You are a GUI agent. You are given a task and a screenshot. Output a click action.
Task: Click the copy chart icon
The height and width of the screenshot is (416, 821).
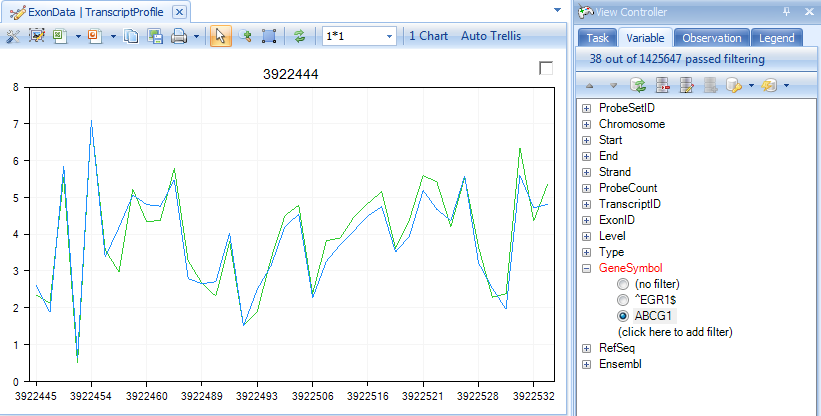pos(131,36)
